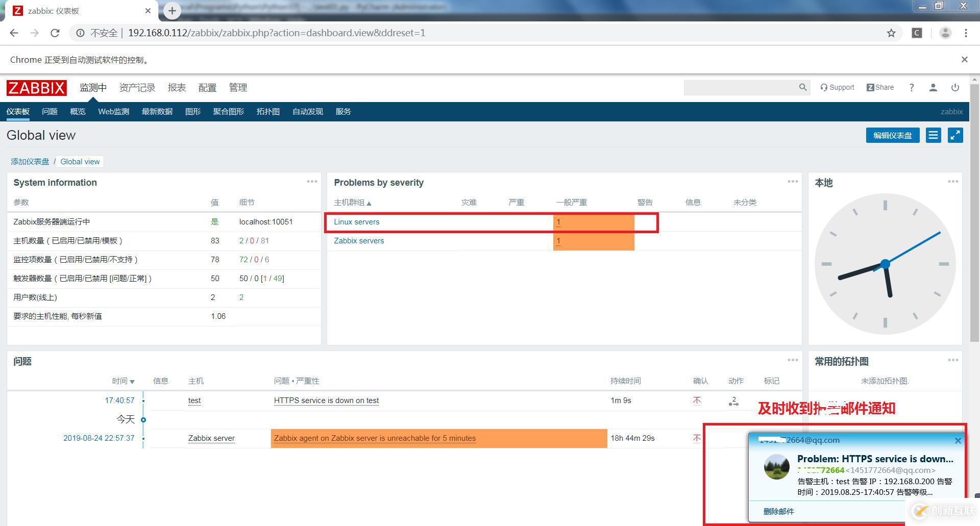
Task: Open the test host link
Action: click(x=194, y=400)
